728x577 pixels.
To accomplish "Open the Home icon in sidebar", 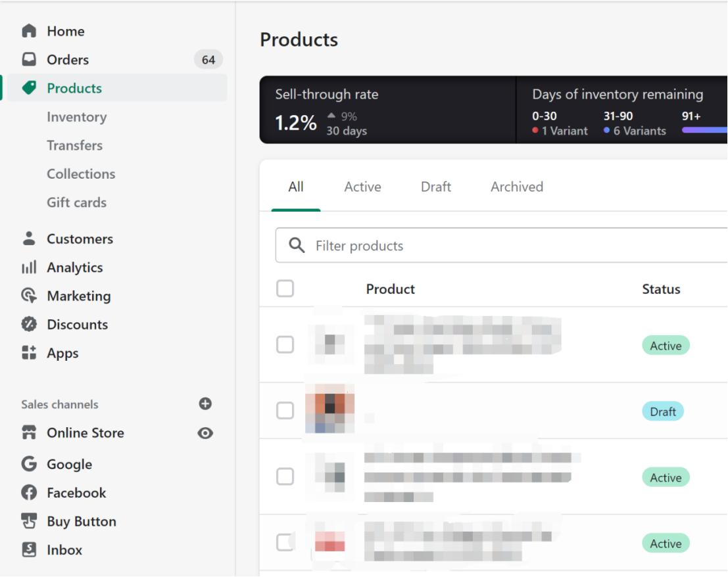I will coord(28,30).
